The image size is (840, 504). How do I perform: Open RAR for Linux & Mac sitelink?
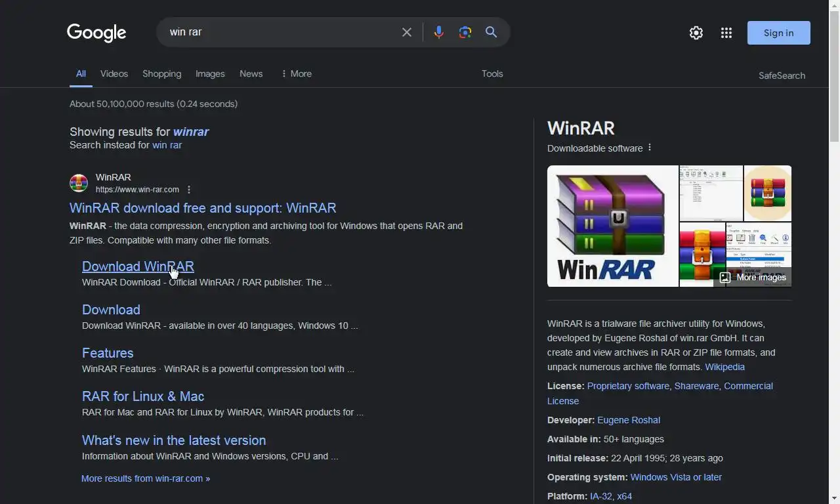[x=143, y=396]
